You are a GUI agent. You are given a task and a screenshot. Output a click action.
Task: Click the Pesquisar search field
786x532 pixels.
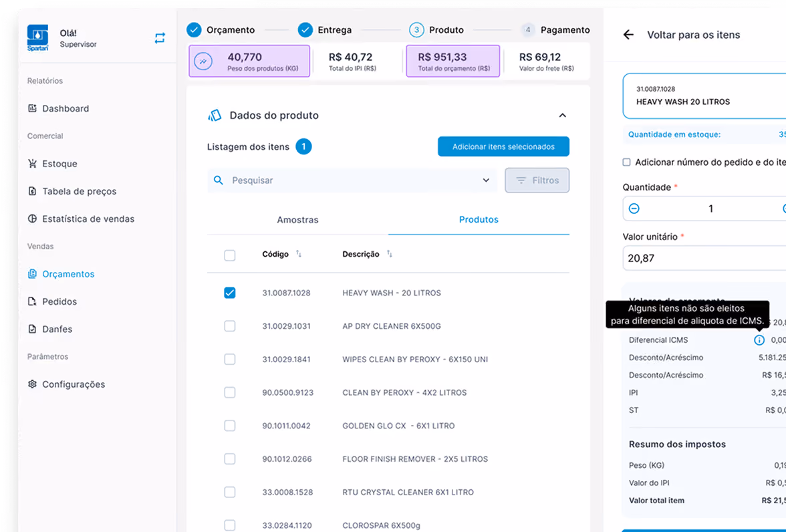[352, 180]
